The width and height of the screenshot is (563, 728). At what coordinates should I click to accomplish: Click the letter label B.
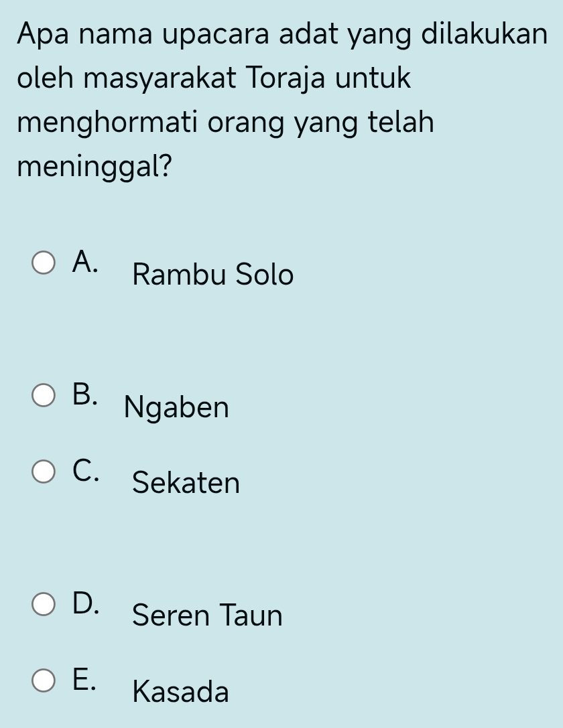coord(85,394)
